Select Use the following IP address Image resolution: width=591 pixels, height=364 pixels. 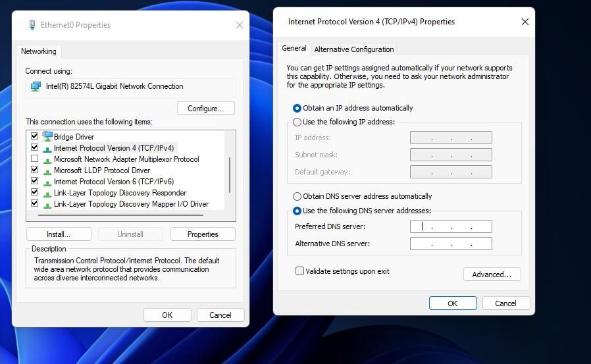297,122
